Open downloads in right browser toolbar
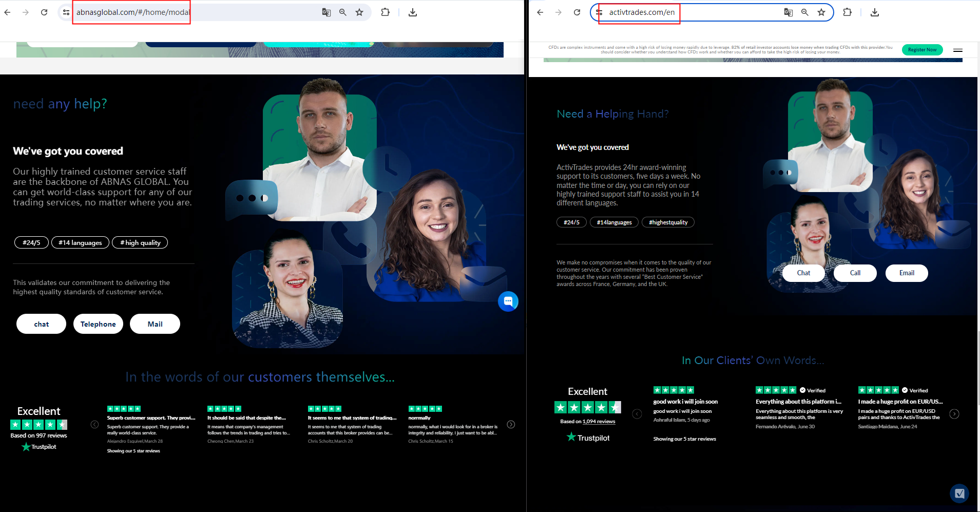Image resolution: width=980 pixels, height=512 pixels. 875,12
